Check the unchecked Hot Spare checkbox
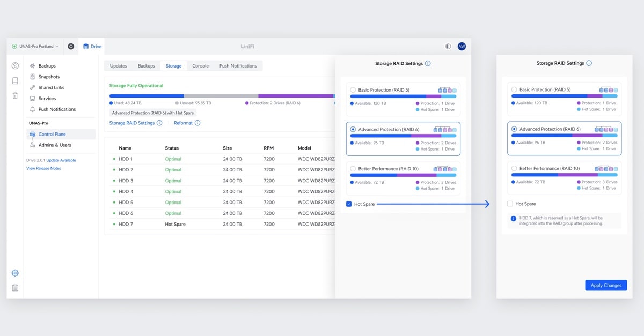 pyautogui.click(x=510, y=204)
